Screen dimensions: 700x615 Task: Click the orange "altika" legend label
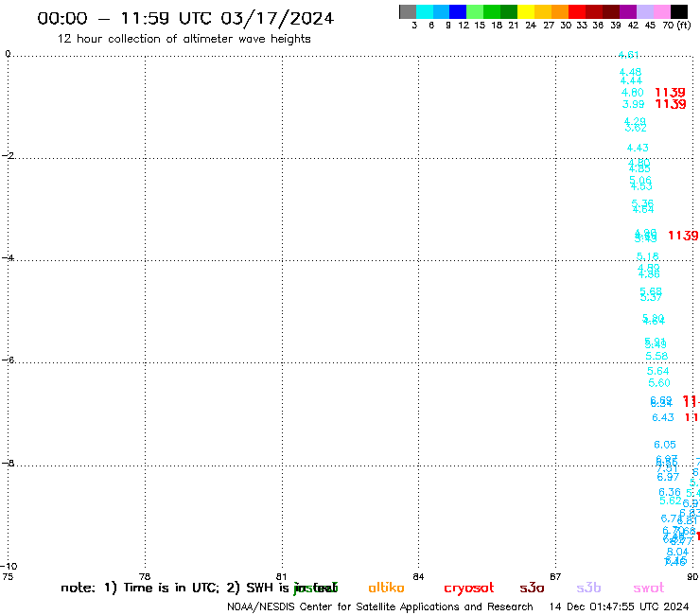pos(386,588)
